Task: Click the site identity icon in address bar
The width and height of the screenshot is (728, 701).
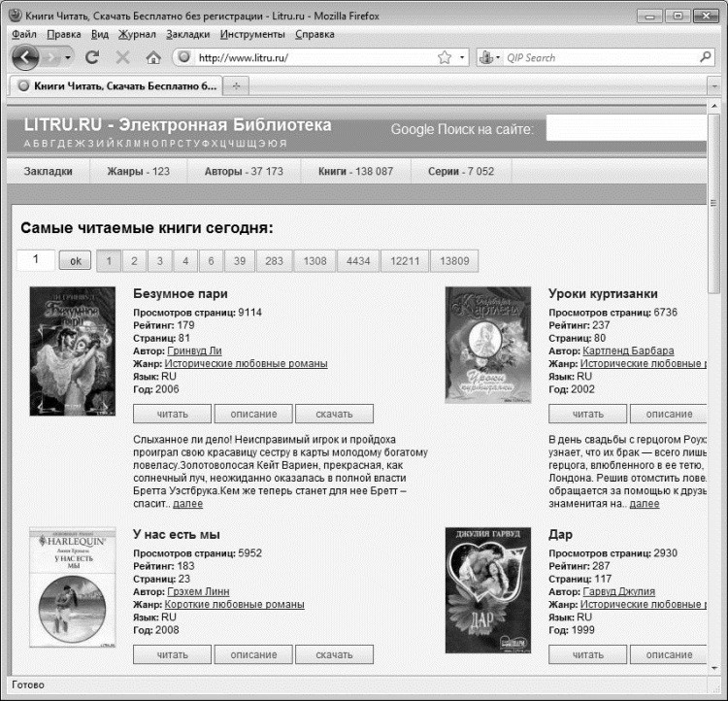Action: click(184, 57)
